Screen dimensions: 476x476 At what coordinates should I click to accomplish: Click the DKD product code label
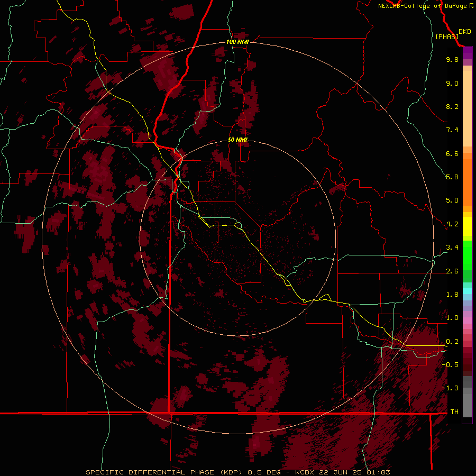[x=465, y=32]
